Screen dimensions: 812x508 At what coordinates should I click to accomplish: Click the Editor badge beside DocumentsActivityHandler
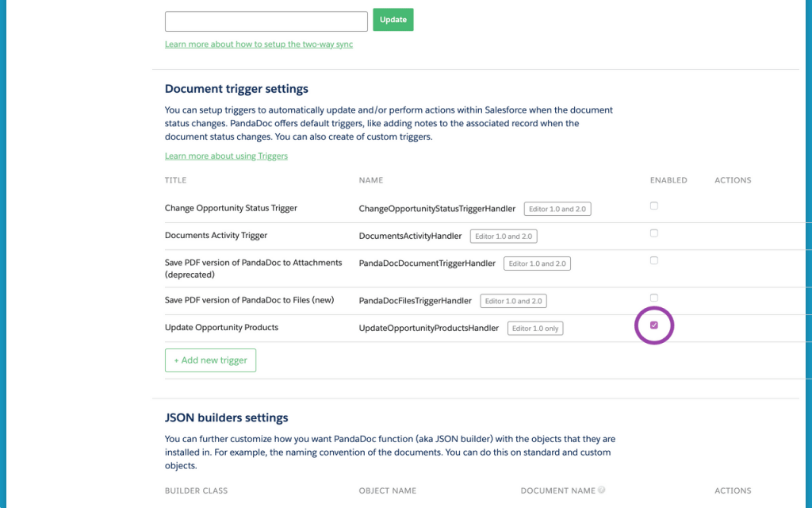[x=504, y=237]
